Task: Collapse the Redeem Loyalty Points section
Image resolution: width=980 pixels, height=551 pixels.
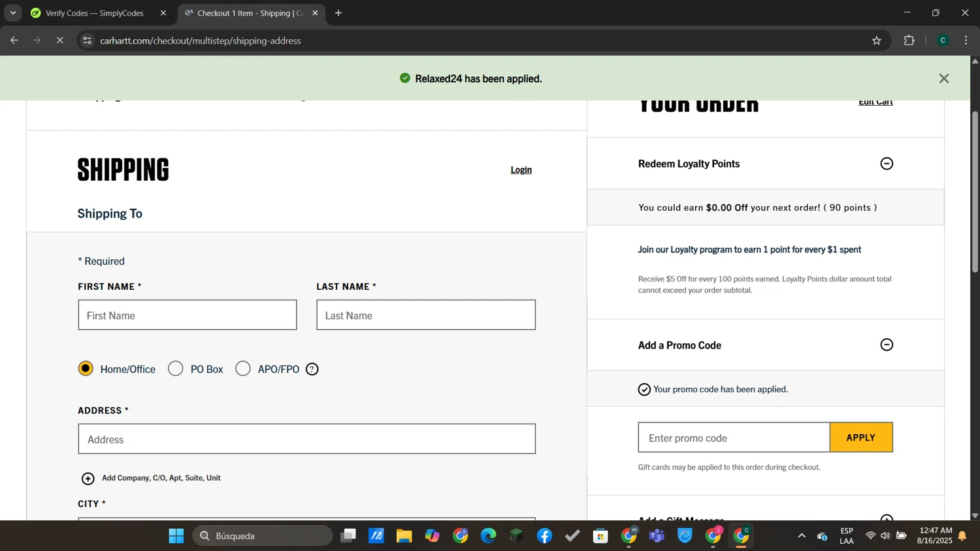Action: click(887, 164)
